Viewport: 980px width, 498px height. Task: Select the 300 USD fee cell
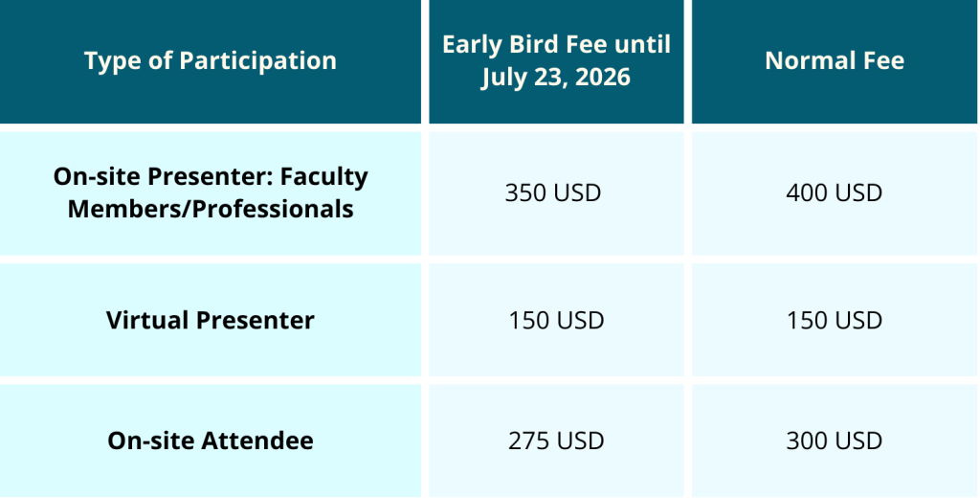tap(835, 441)
